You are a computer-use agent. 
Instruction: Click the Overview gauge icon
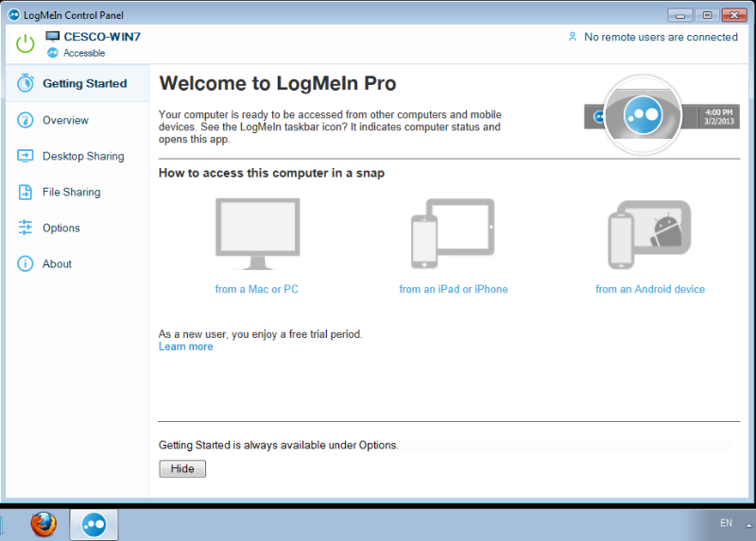pos(26,120)
